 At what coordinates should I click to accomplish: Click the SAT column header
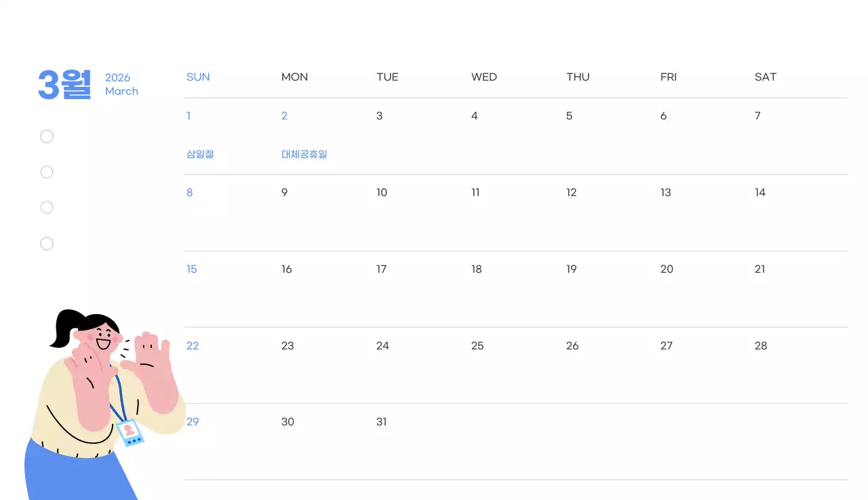[x=765, y=77]
